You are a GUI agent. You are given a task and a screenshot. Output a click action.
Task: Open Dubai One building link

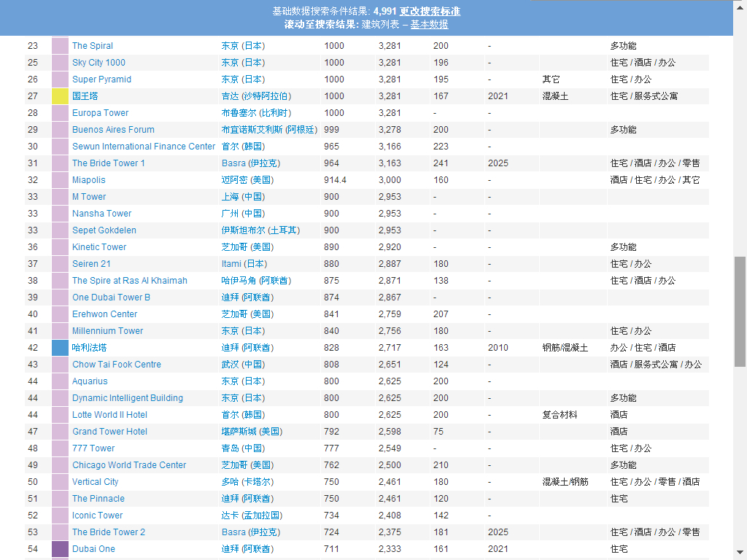point(93,548)
